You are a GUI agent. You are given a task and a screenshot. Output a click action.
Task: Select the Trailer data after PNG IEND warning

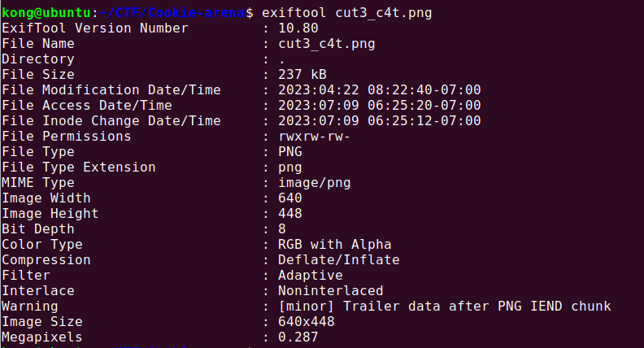(476, 306)
